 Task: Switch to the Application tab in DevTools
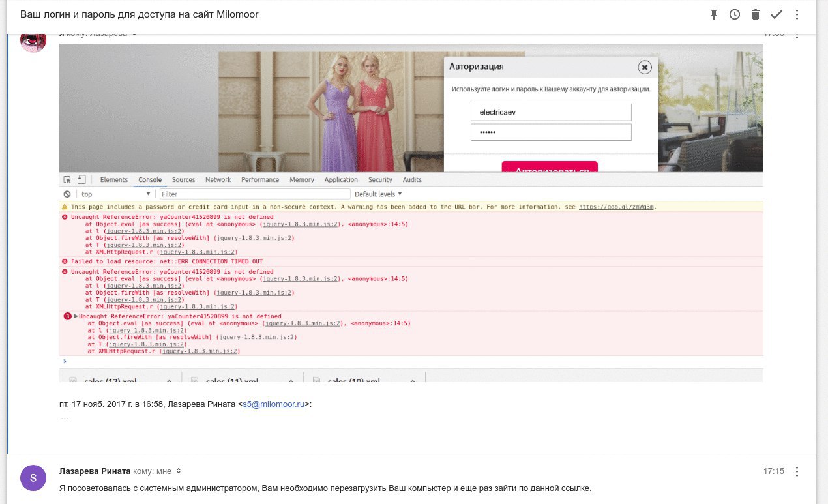pyautogui.click(x=341, y=180)
